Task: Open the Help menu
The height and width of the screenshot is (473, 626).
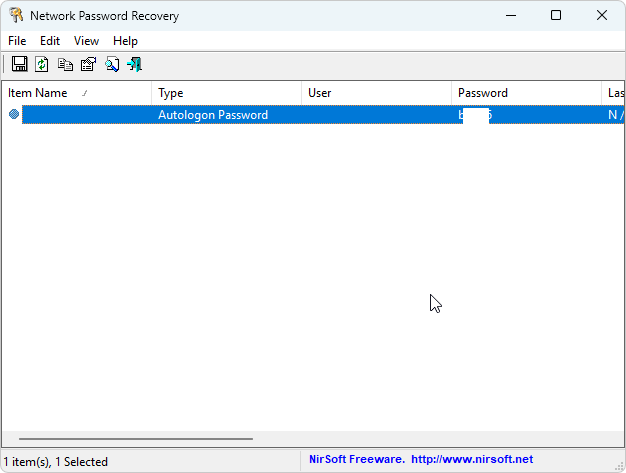Action: pyautogui.click(x=125, y=41)
